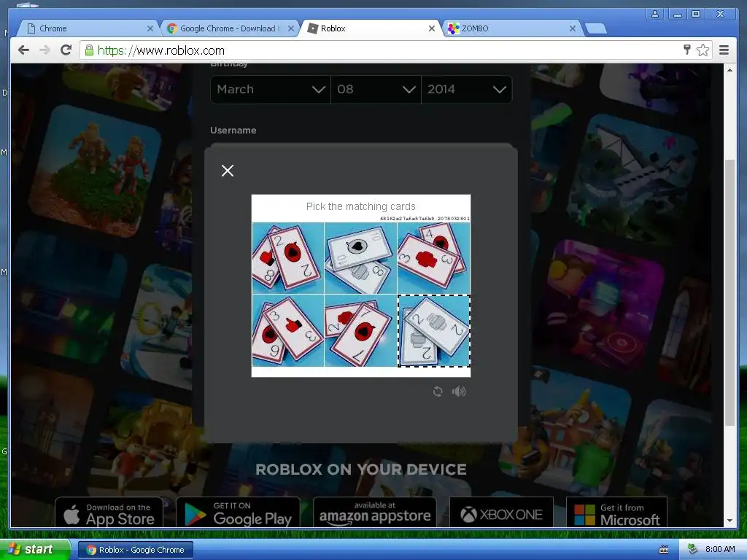The height and width of the screenshot is (560, 747).
Task: Open the birthday year dropdown showing 2014
Action: pos(466,89)
